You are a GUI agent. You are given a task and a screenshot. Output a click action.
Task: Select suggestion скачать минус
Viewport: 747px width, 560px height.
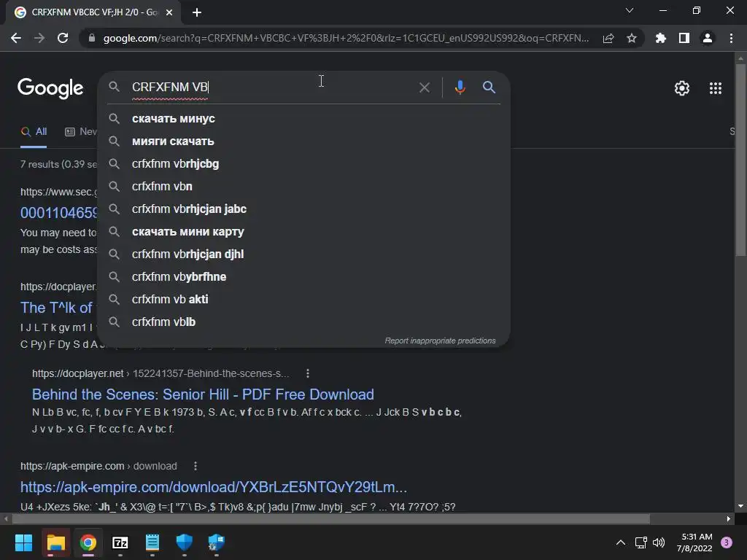304,119
